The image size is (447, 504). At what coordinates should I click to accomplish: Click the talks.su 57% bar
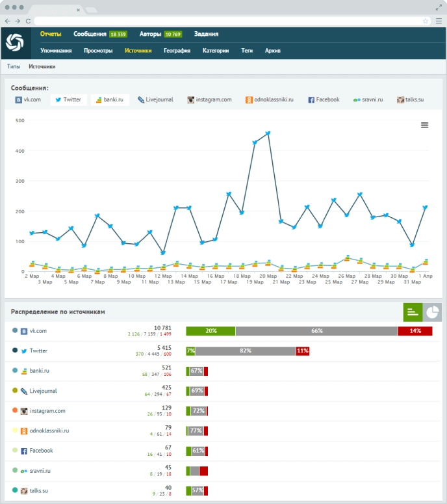point(197,491)
